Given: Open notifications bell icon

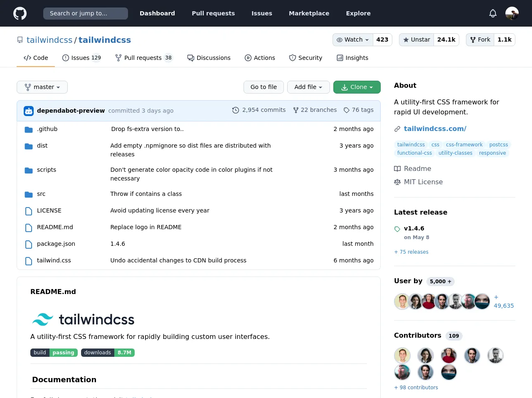Looking at the screenshot, I should [x=493, y=13].
